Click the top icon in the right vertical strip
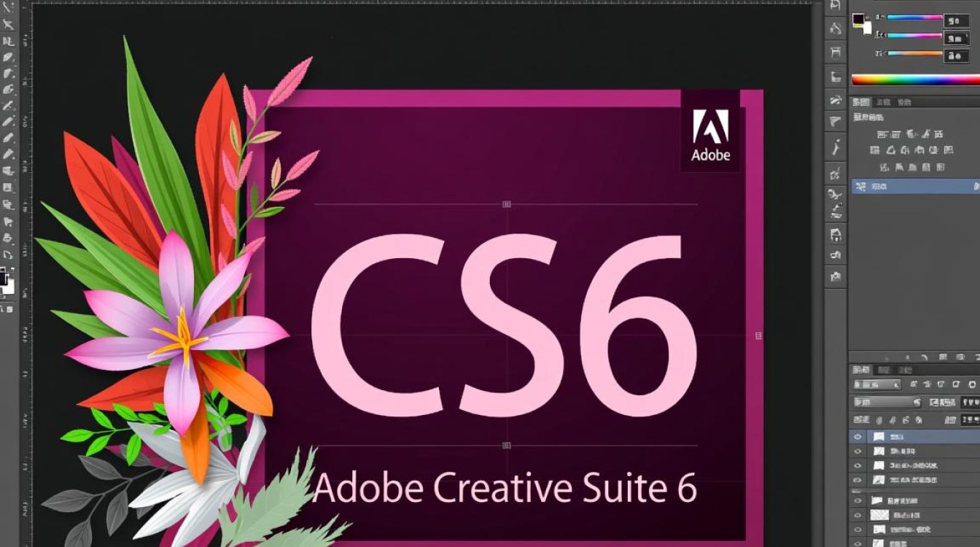Image resolution: width=980 pixels, height=547 pixels. coord(836,6)
